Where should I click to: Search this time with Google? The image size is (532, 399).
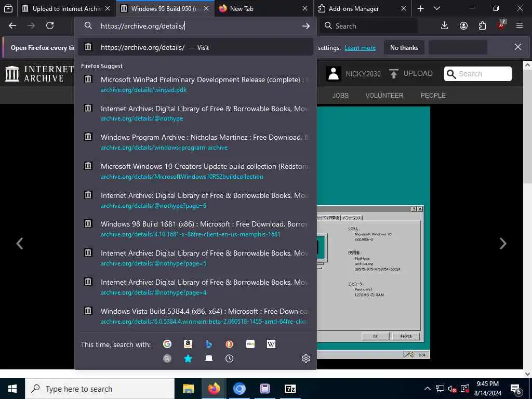(167, 344)
